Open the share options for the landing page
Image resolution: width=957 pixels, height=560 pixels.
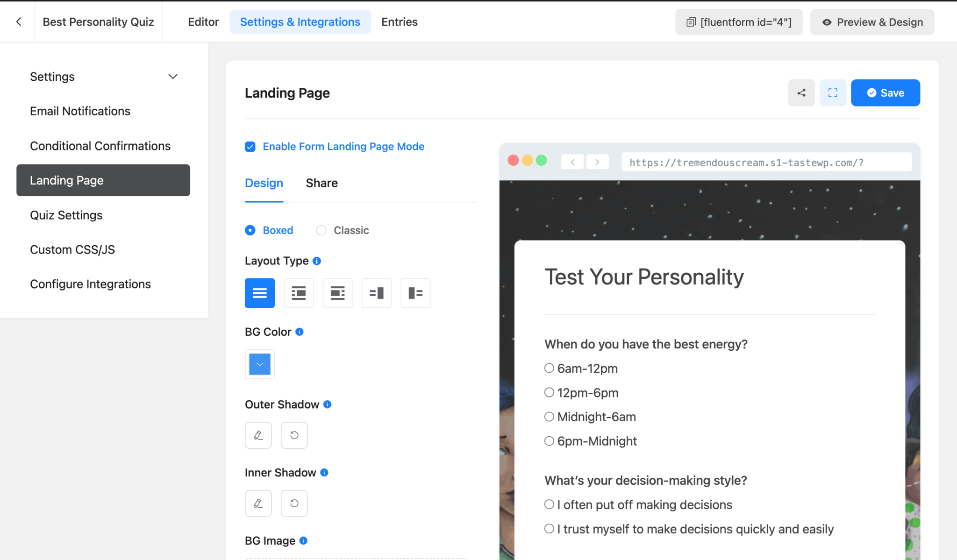click(801, 92)
